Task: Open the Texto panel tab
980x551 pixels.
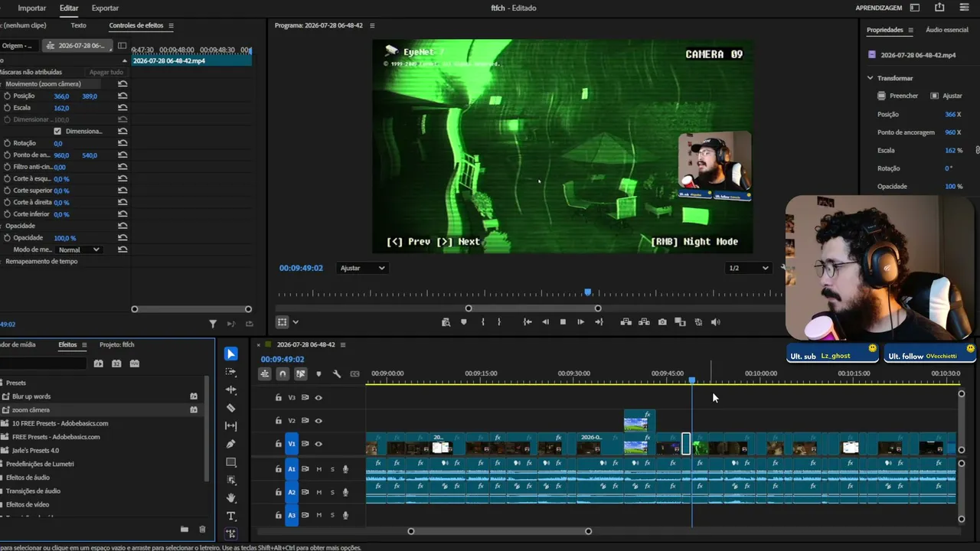Action: (78, 25)
